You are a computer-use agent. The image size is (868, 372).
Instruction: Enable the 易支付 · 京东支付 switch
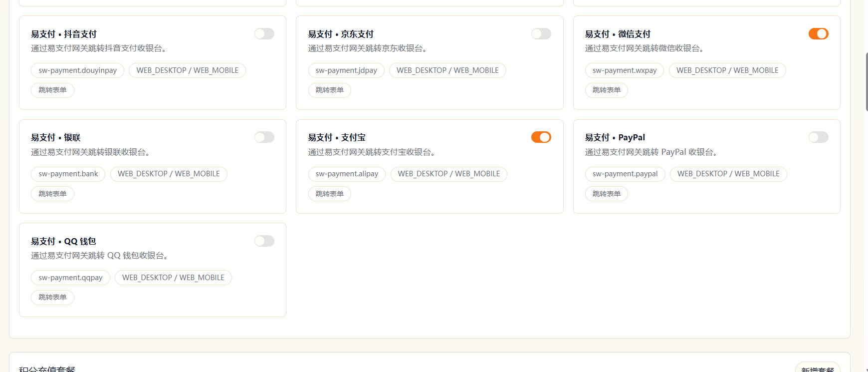pos(541,33)
